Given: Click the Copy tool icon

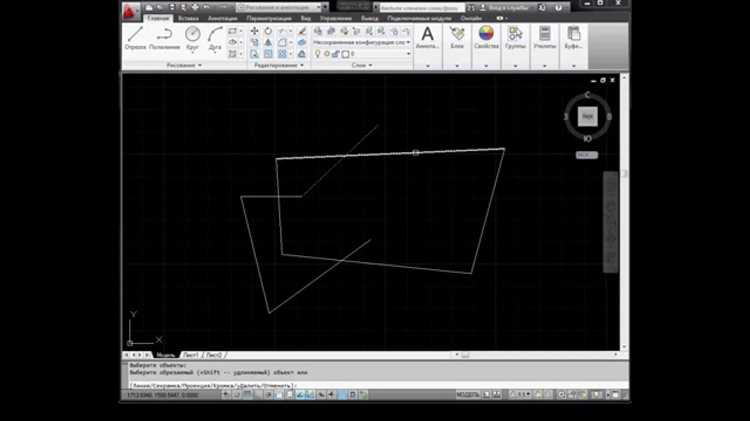Looking at the screenshot, I should pyautogui.click(x=254, y=43).
